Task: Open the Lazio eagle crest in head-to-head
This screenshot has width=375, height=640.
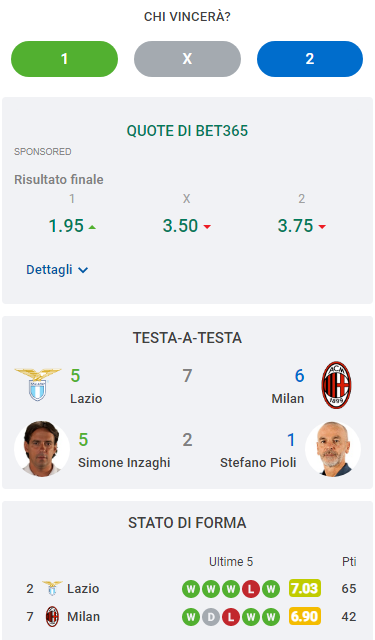Action: (x=38, y=384)
